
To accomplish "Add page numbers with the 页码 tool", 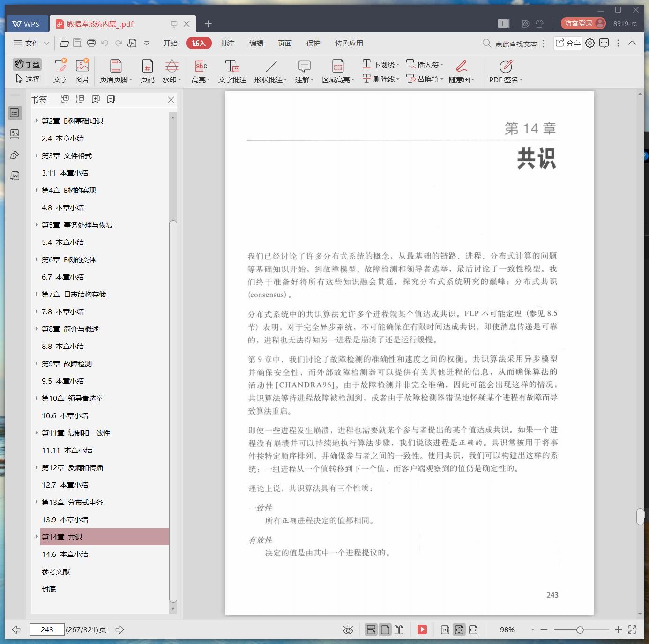I will pyautogui.click(x=148, y=71).
